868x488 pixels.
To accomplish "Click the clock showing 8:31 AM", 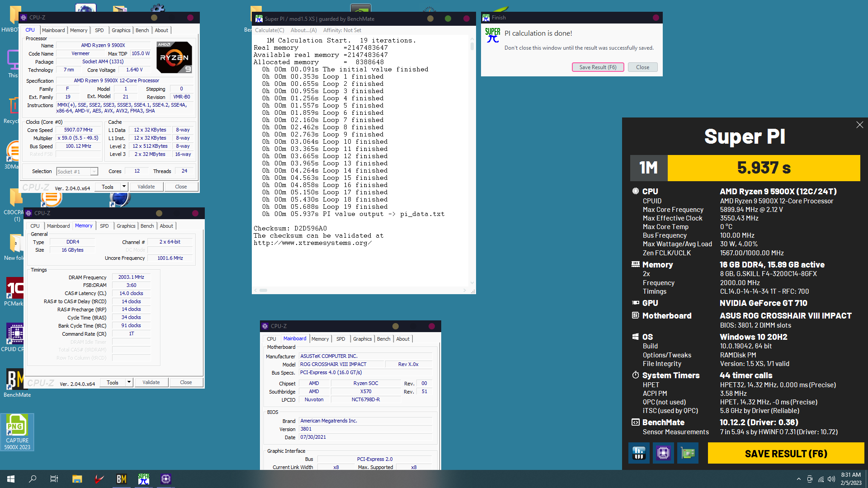I will pos(851,475).
